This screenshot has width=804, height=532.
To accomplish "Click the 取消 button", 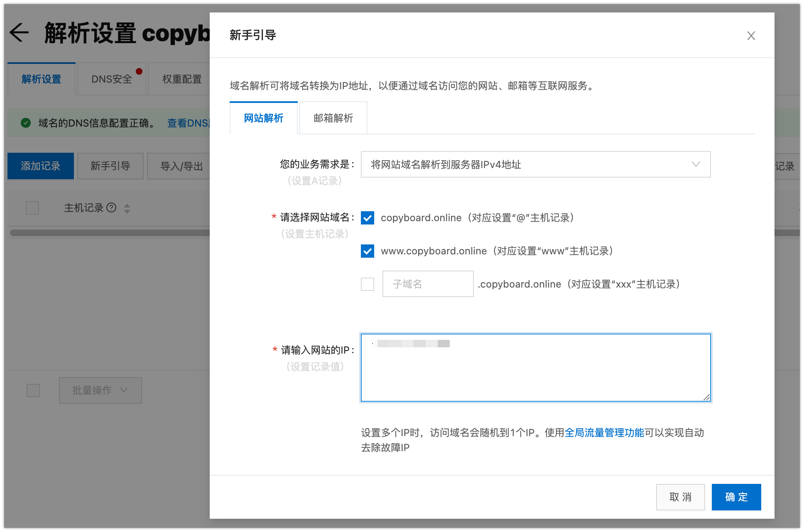I will pos(680,497).
